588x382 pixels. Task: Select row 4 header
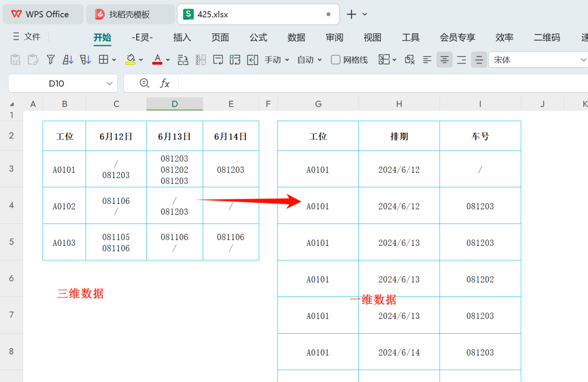pyautogui.click(x=11, y=205)
